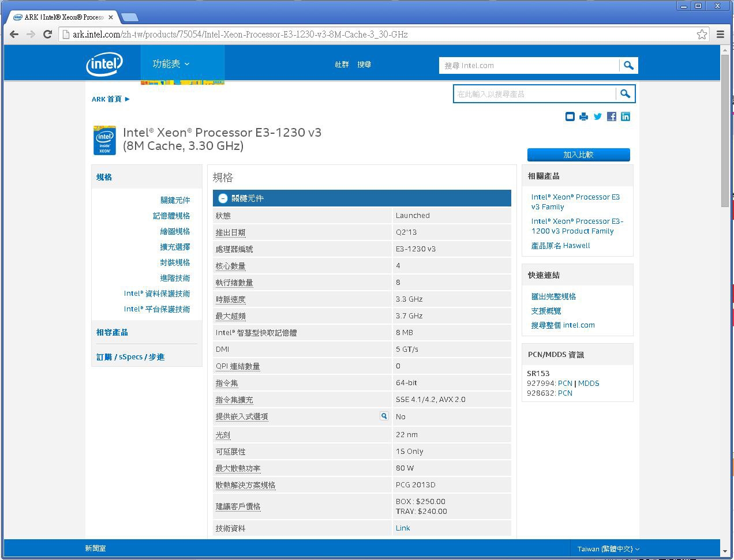
Task: Click the 推出日期 spec label
Action: coord(230,232)
